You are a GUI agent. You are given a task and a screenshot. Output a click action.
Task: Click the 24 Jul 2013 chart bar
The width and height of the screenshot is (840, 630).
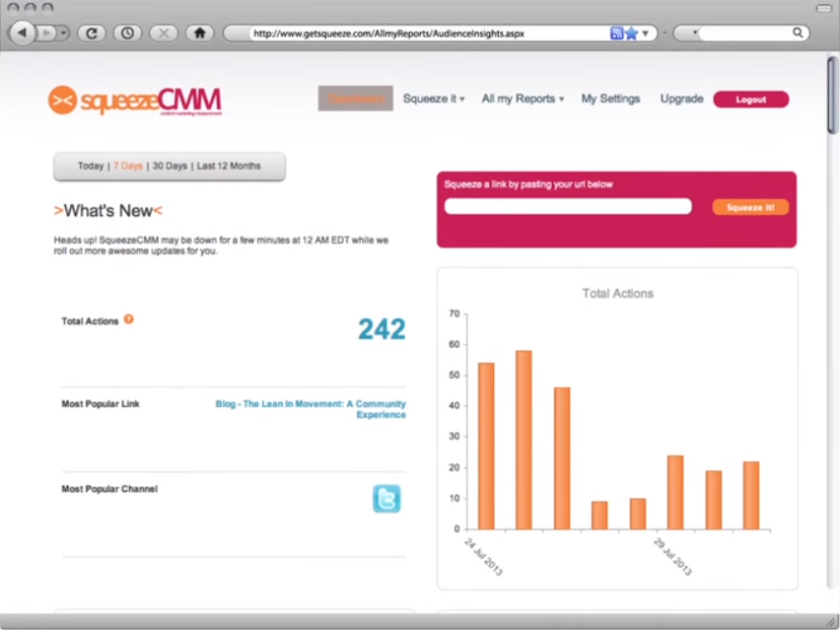point(486,446)
